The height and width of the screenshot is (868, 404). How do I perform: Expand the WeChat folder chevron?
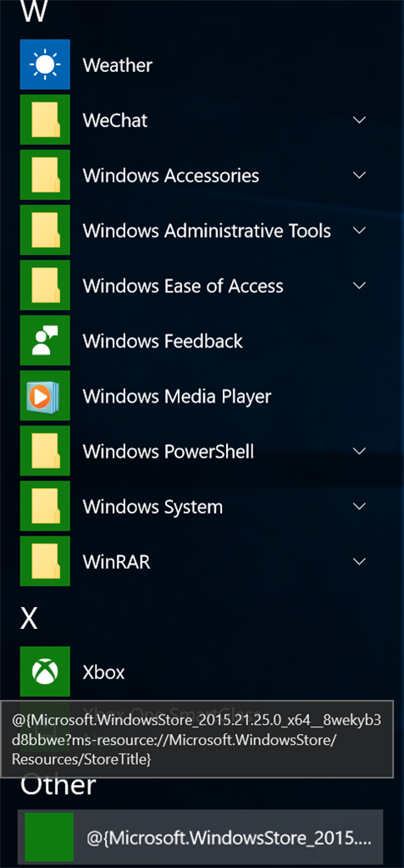[x=360, y=120]
